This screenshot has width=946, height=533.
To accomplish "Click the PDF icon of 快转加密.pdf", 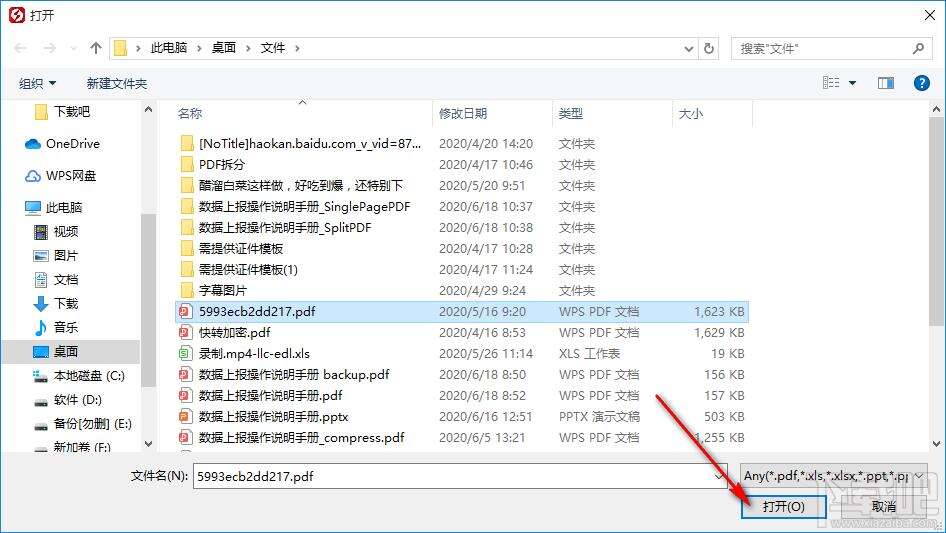I will [185, 333].
